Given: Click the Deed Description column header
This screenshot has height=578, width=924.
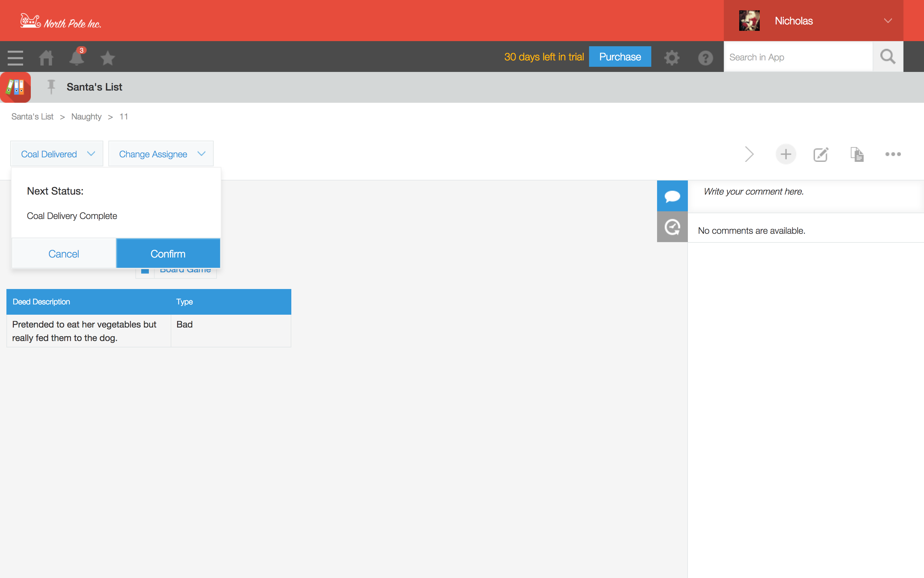Looking at the screenshot, I should [89, 302].
